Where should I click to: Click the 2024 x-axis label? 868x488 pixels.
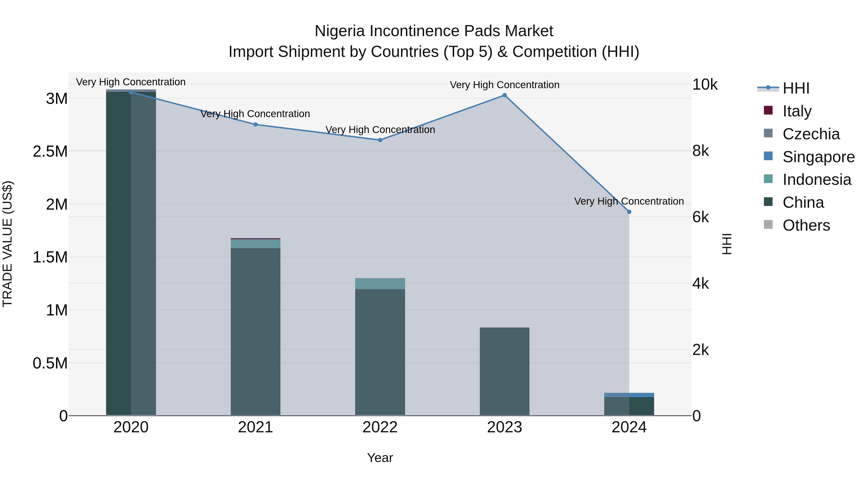629,427
